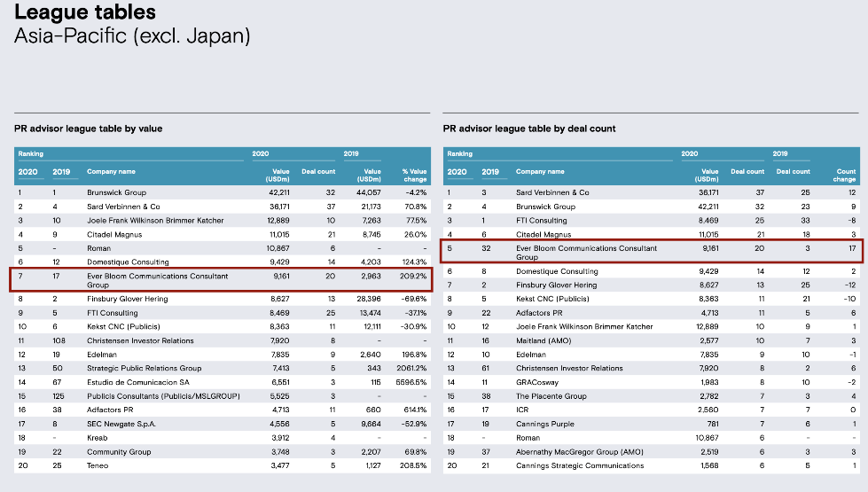Click the 28,396 value for Finsbury Glover Hering

tap(369, 299)
